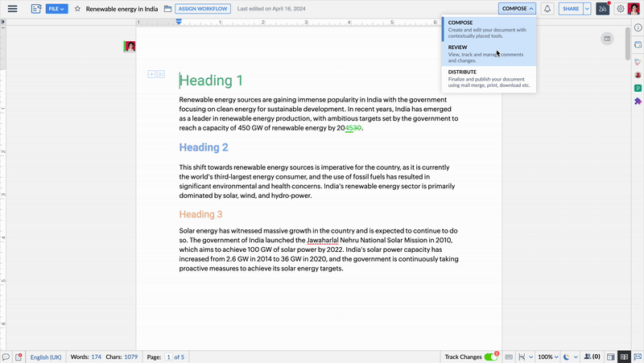Screen dimensions: 644x363
Task: Select REVIEW mode in the menu
Action: 489,54
